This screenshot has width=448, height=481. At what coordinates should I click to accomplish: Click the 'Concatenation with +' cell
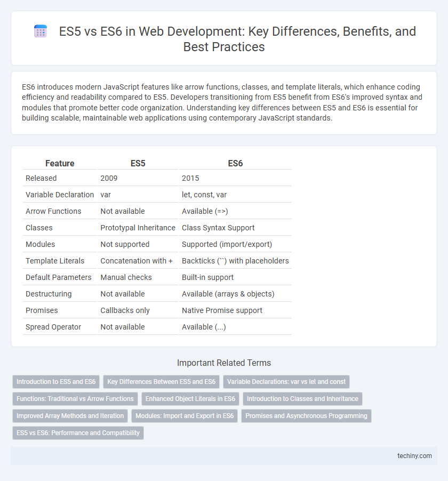pyautogui.click(x=138, y=261)
